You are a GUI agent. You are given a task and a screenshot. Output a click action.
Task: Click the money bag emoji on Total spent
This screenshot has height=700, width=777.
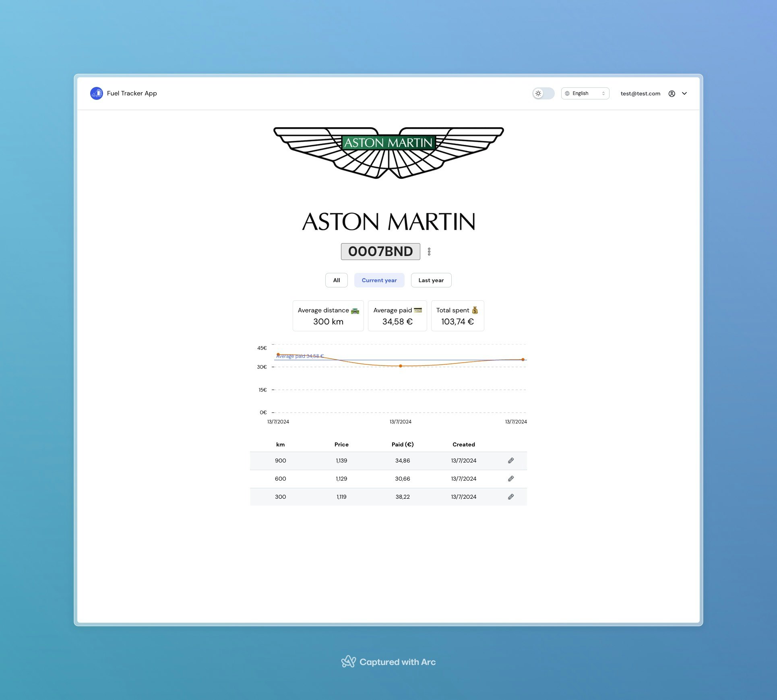475,310
